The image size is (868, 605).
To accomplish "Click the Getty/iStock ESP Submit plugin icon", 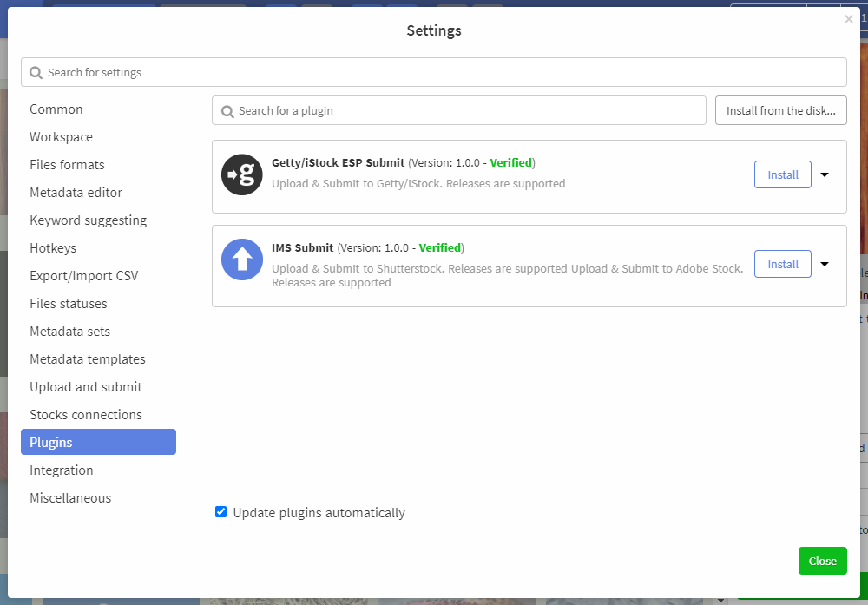I will pos(242,174).
